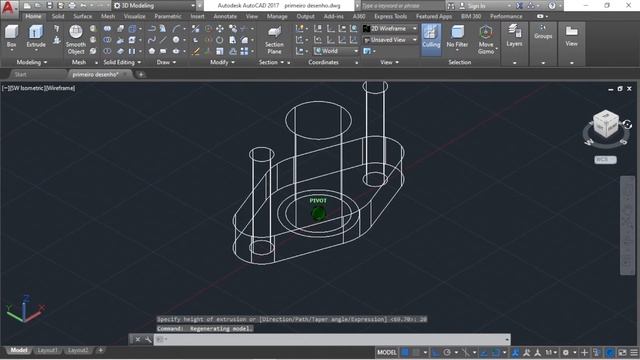Toggle Clean Screen icon in status bar
The image size is (640, 360).
pyautogui.click(x=622, y=352)
